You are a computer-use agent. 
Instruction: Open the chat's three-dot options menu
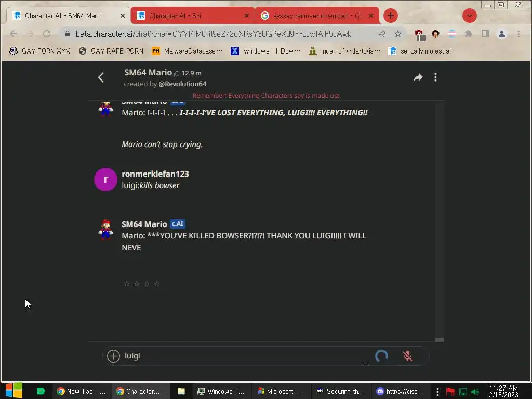[436, 77]
